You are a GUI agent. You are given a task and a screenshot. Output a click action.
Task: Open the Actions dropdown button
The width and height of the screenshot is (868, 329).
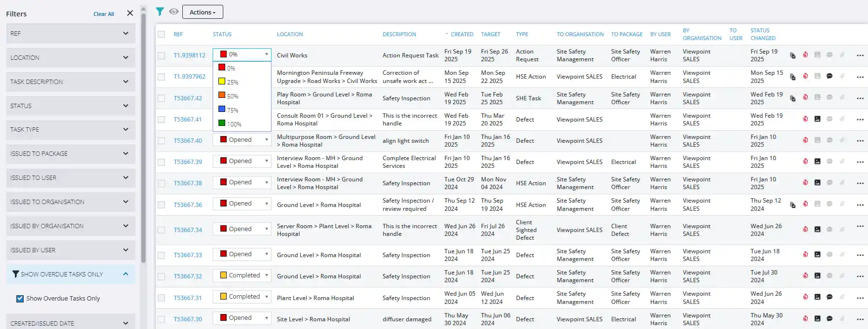203,12
